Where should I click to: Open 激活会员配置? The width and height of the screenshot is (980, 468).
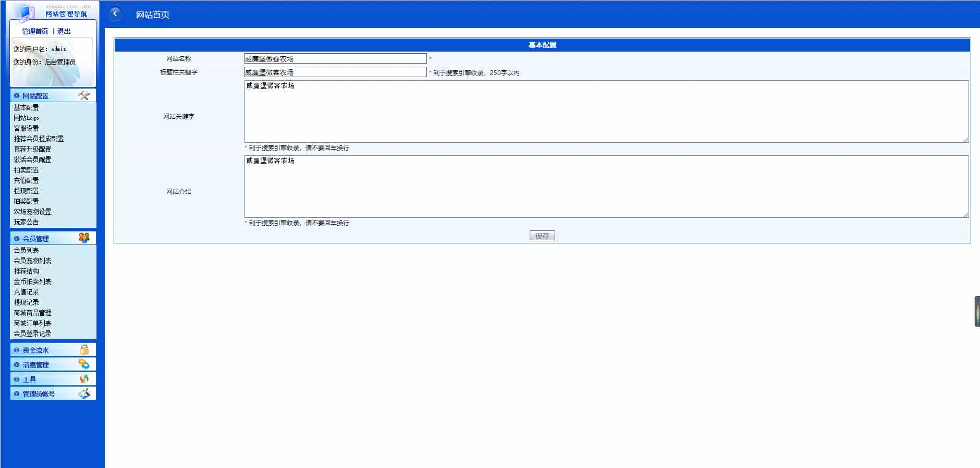coord(32,159)
